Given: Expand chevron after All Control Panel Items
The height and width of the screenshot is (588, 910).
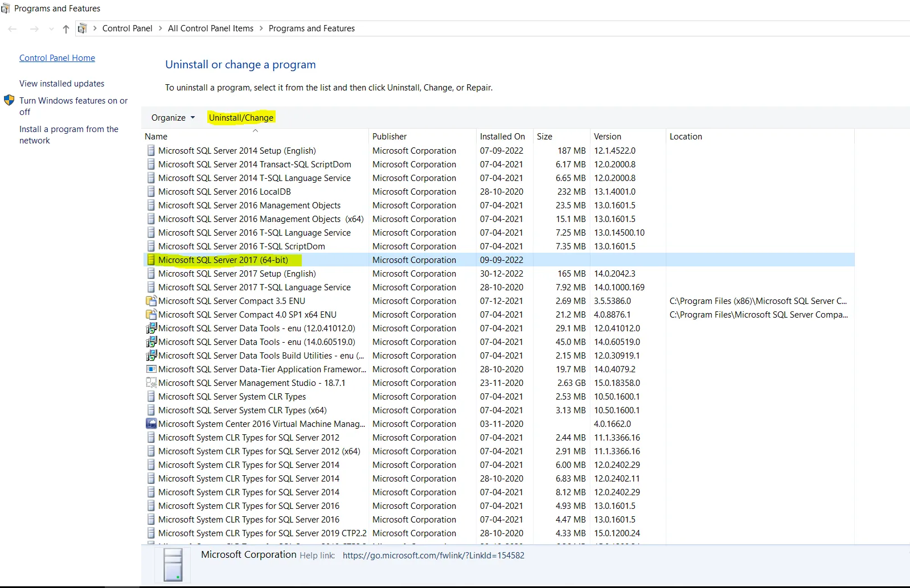Looking at the screenshot, I should [x=261, y=28].
